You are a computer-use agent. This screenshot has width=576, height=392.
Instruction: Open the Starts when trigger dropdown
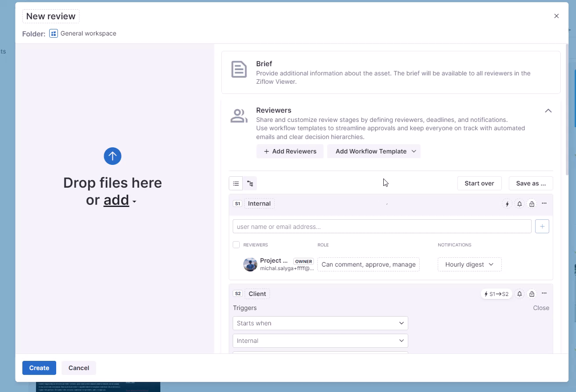pyautogui.click(x=320, y=323)
